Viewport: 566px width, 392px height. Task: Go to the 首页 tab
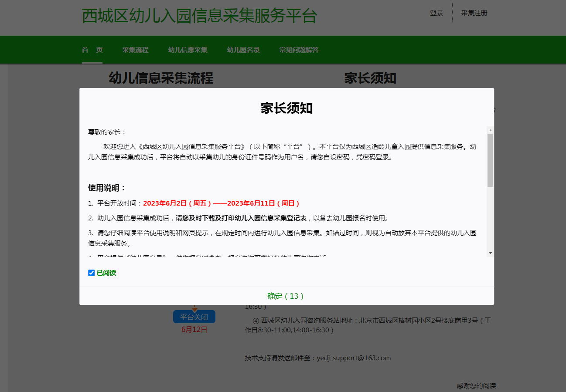coord(92,50)
